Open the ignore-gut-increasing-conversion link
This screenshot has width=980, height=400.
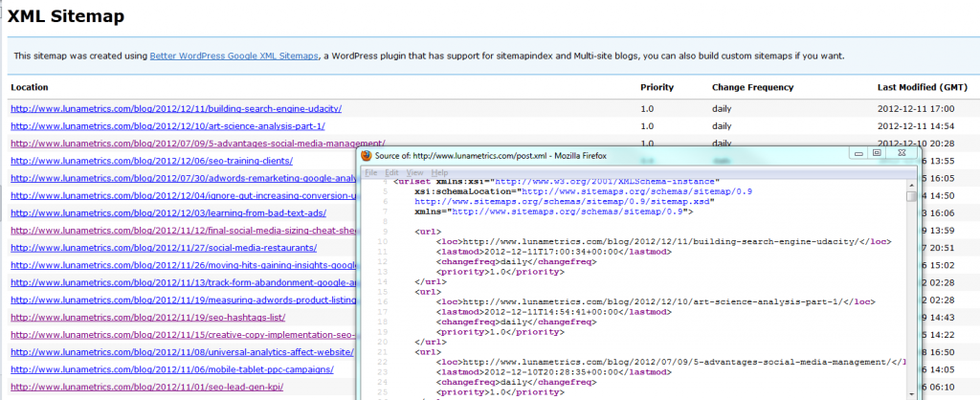184,195
